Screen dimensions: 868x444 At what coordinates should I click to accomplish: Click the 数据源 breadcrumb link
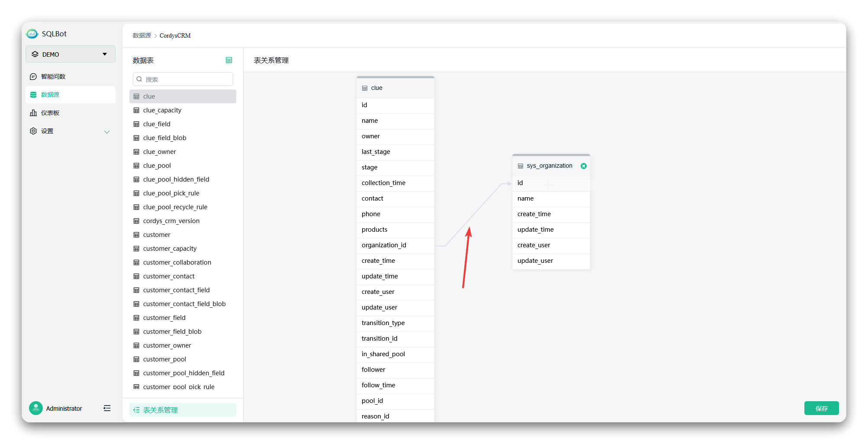click(141, 35)
